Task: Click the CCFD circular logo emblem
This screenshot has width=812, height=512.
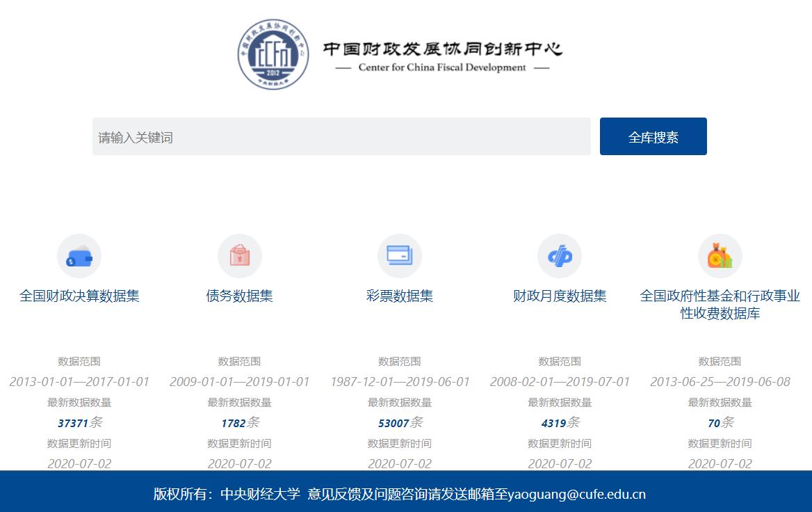Action: (x=273, y=54)
